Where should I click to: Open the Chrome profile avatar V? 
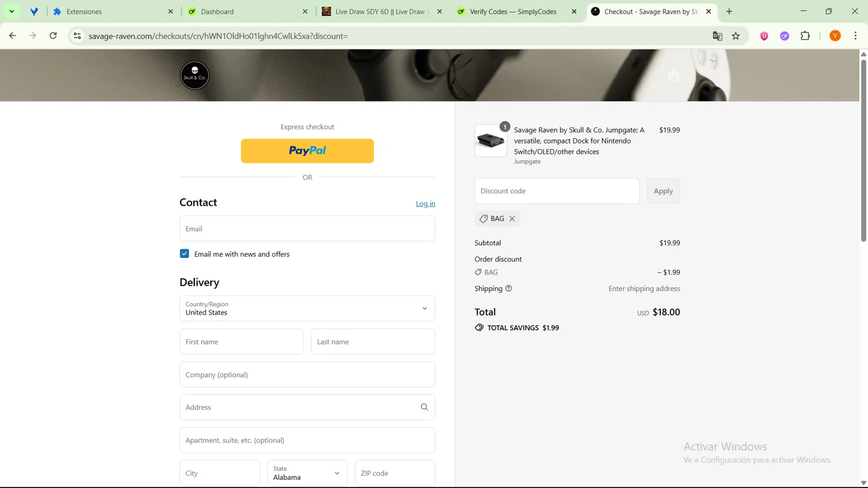tap(835, 36)
